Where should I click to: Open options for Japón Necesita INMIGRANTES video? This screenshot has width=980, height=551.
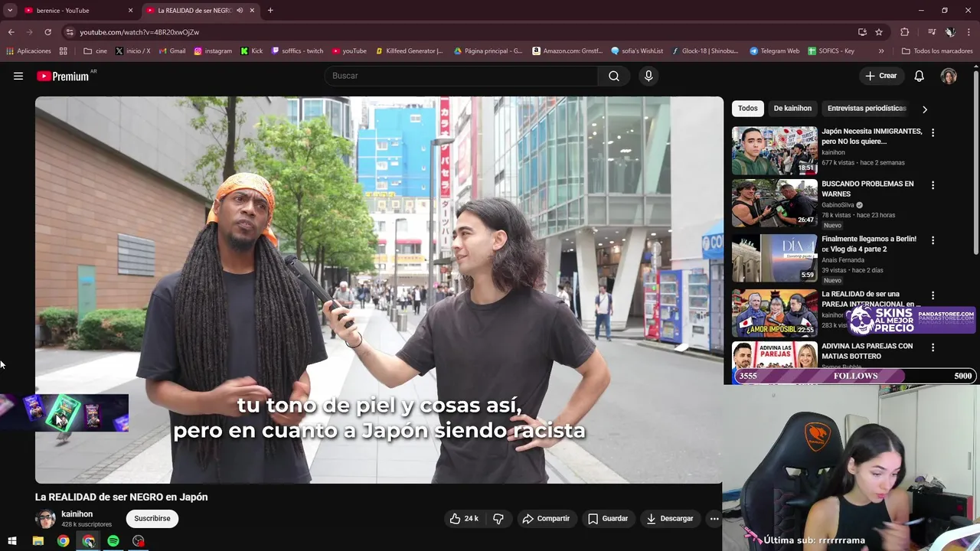pyautogui.click(x=933, y=132)
